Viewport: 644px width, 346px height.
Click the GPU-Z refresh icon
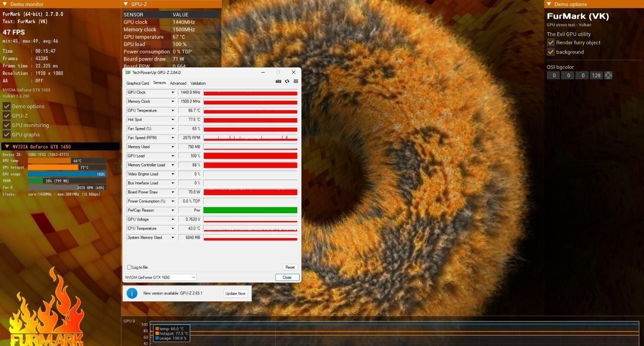[287, 81]
